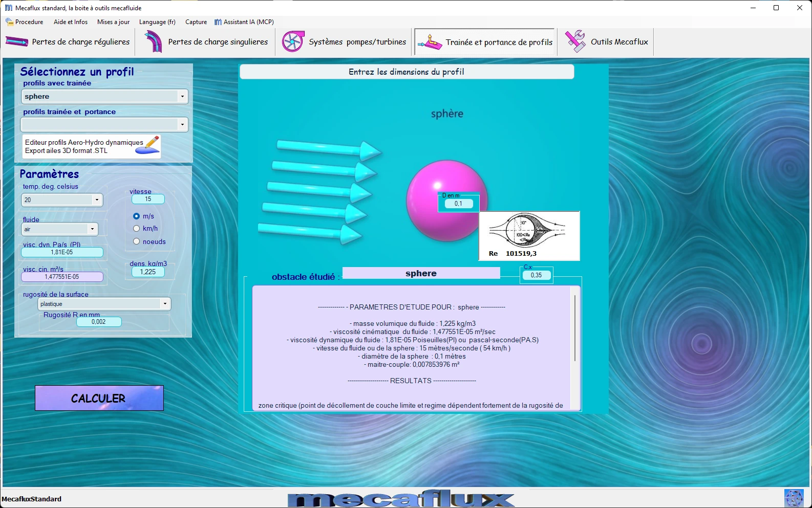812x508 pixels.
Task: Click the pump turbine icon
Action: pyautogui.click(x=293, y=42)
